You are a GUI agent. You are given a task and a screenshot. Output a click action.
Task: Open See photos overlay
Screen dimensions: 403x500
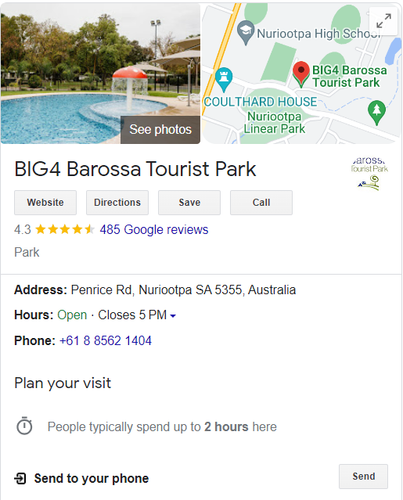[x=160, y=129]
